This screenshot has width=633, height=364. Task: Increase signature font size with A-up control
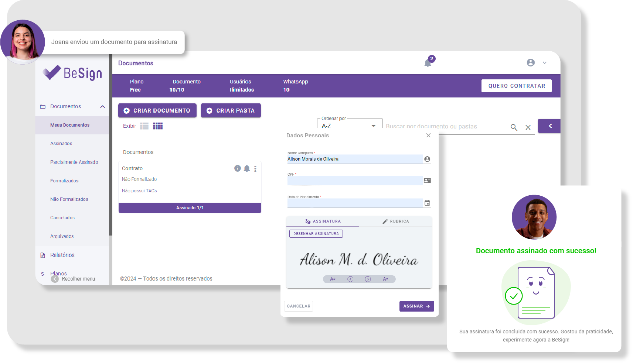[x=386, y=279]
